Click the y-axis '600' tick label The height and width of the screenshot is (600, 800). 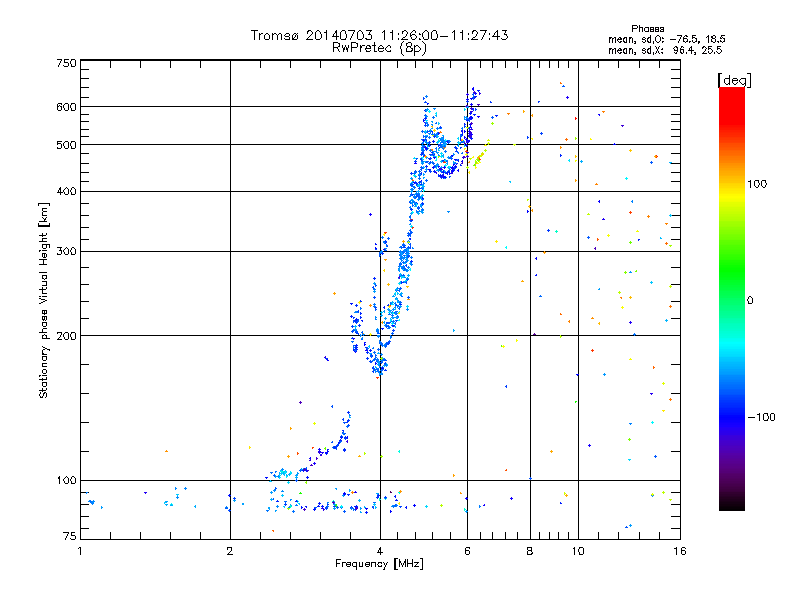pyautogui.click(x=67, y=107)
